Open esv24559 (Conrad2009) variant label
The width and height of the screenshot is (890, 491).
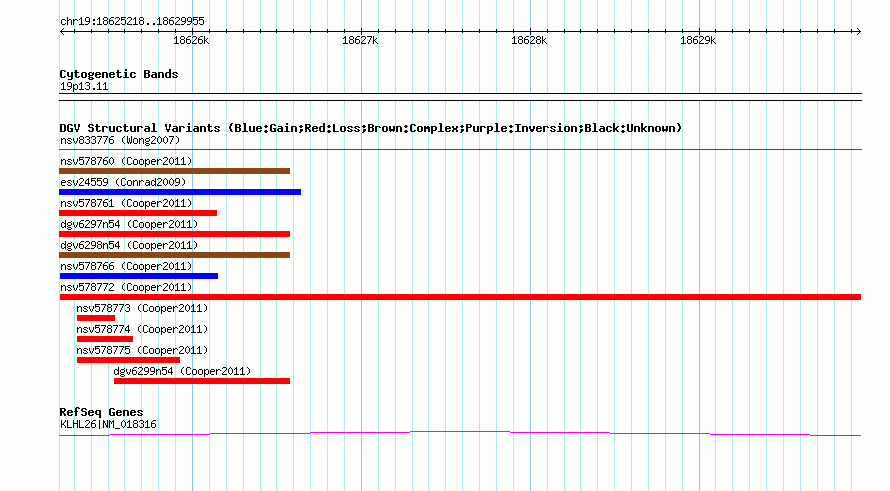pyautogui.click(x=123, y=182)
